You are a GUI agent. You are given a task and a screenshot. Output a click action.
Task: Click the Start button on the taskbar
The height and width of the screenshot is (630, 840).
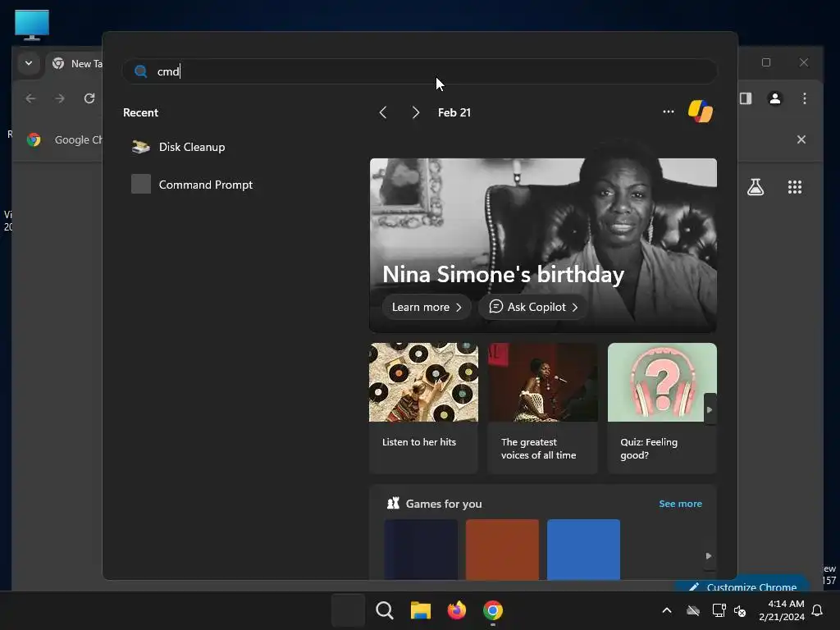348,610
